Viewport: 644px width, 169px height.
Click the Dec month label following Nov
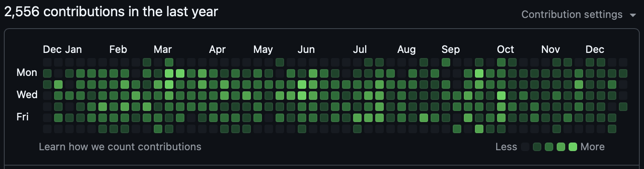click(595, 50)
